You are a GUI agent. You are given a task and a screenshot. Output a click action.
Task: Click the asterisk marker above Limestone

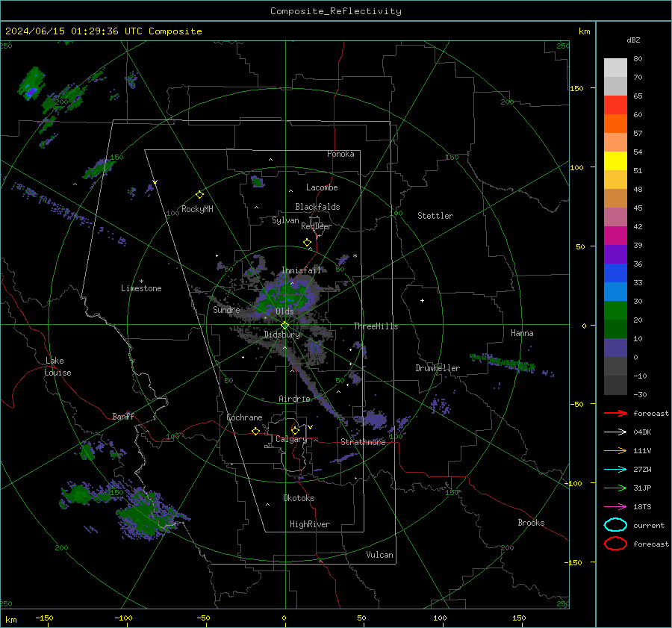click(x=141, y=282)
